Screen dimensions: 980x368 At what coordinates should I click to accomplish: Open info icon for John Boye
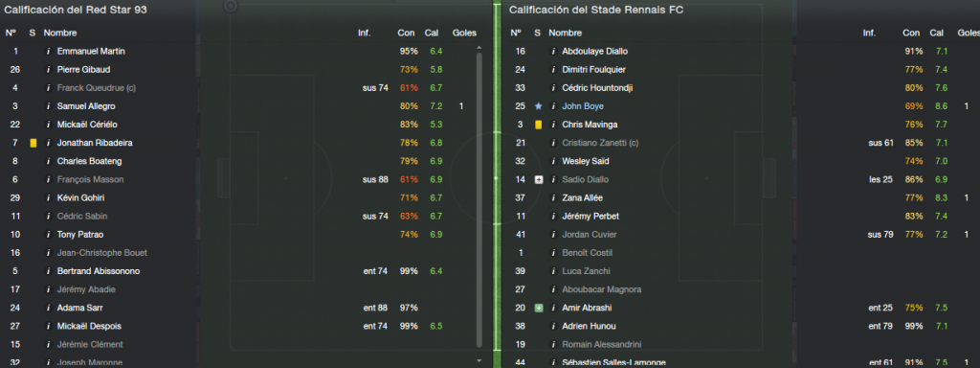553,106
